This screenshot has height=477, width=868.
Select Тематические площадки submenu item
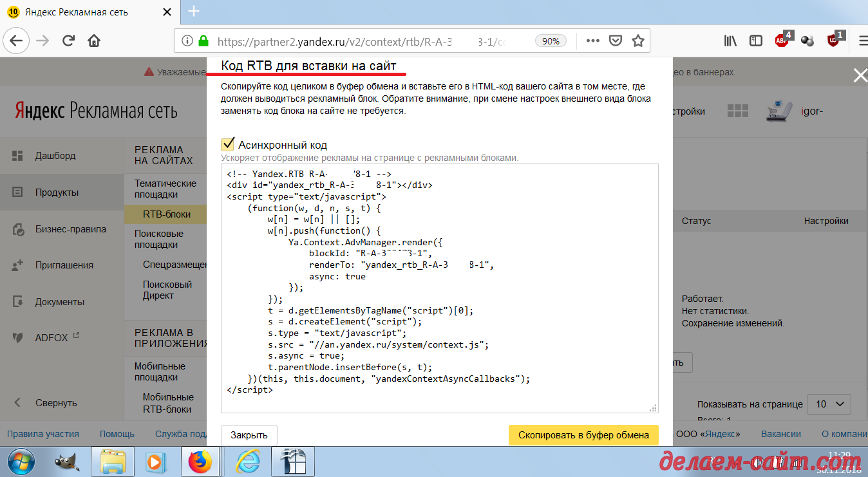coord(165,189)
